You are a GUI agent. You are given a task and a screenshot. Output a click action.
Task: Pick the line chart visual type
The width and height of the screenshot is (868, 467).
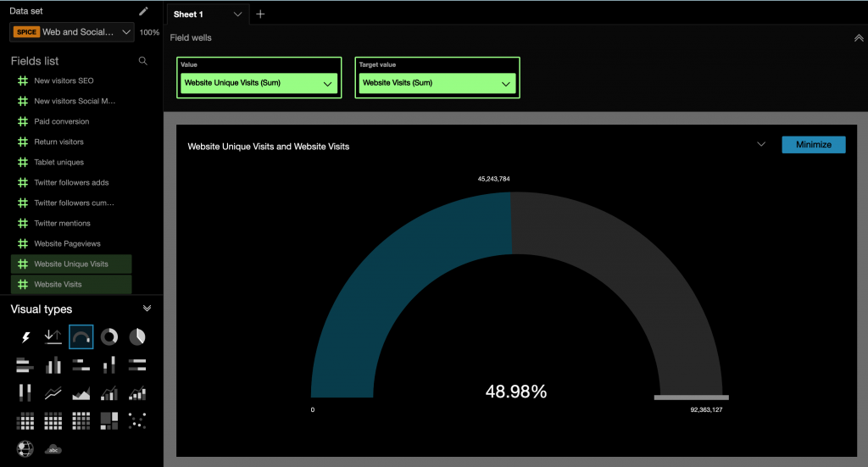coord(53,393)
